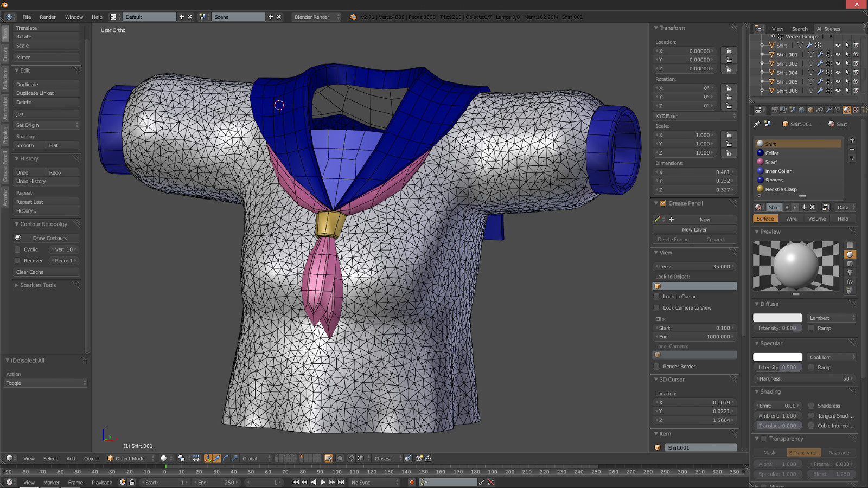Enable the Transparency panel checkbox

pyautogui.click(x=764, y=439)
